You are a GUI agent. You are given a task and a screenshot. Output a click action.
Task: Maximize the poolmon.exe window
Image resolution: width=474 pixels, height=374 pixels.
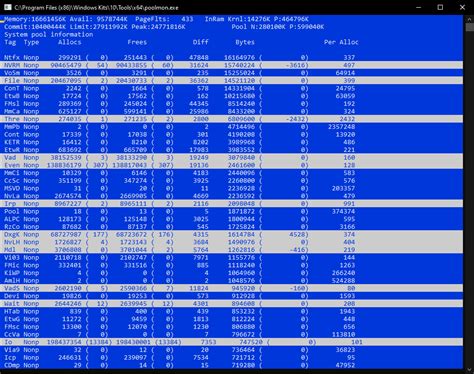pos(440,7)
